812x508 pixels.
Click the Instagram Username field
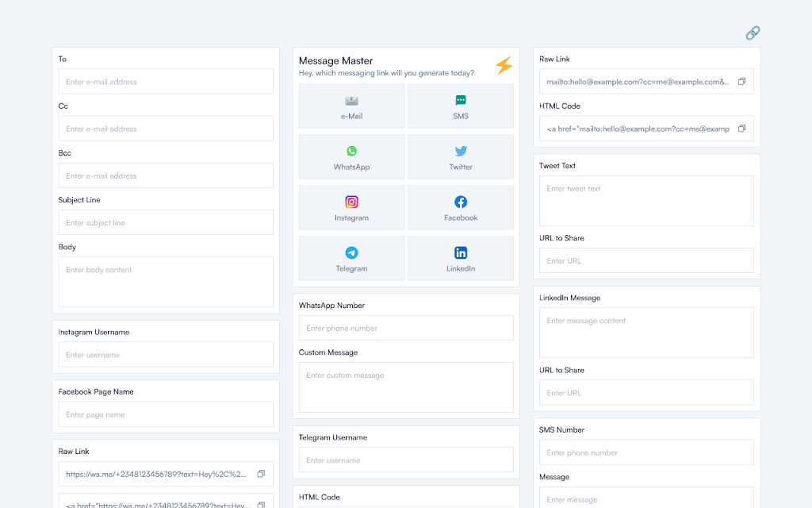(x=166, y=355)
